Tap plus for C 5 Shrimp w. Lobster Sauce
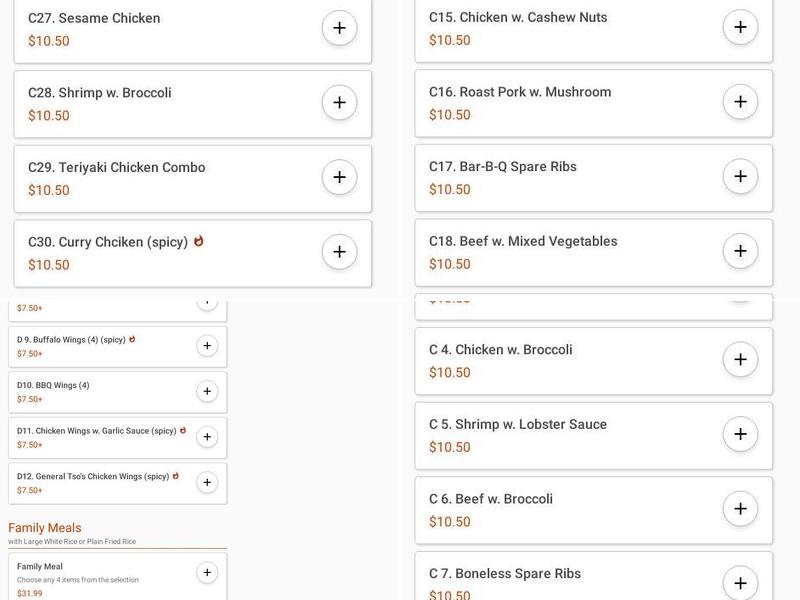Screen dimensions: 800x600 [x=740, y=434]
